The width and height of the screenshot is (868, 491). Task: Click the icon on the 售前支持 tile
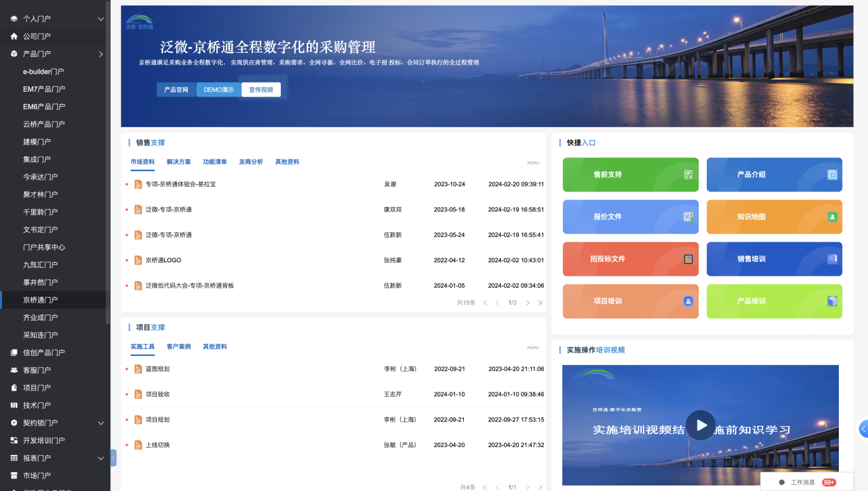tap(688, 175)
